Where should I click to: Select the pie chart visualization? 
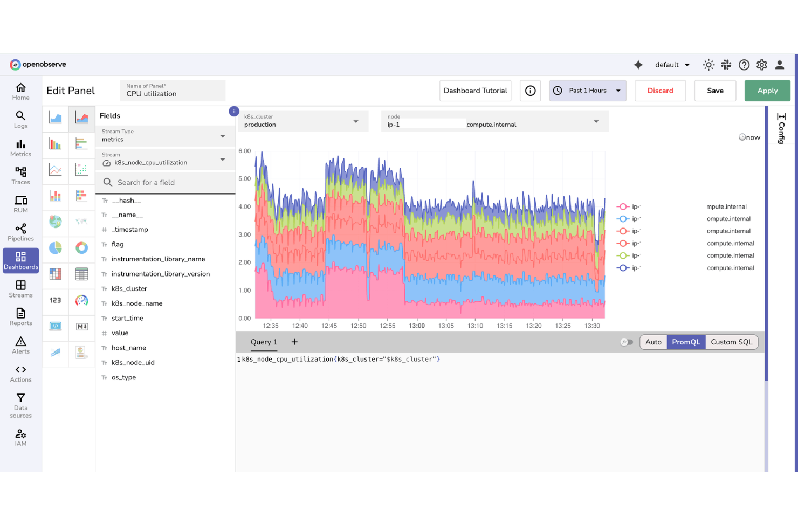pos(55,248)
